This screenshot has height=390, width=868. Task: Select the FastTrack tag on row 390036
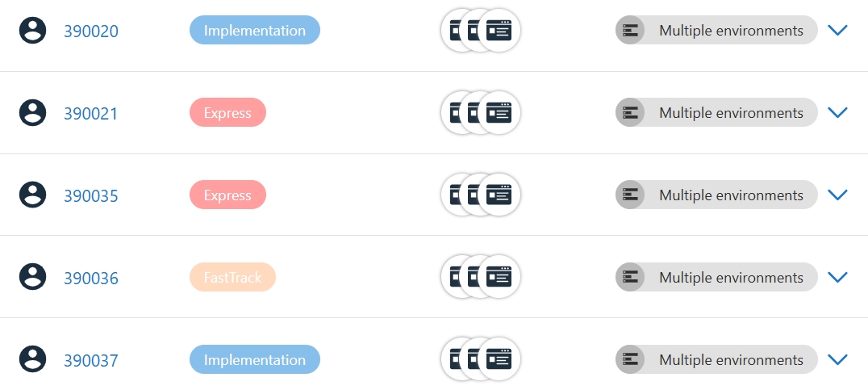(x=232, y=277)
